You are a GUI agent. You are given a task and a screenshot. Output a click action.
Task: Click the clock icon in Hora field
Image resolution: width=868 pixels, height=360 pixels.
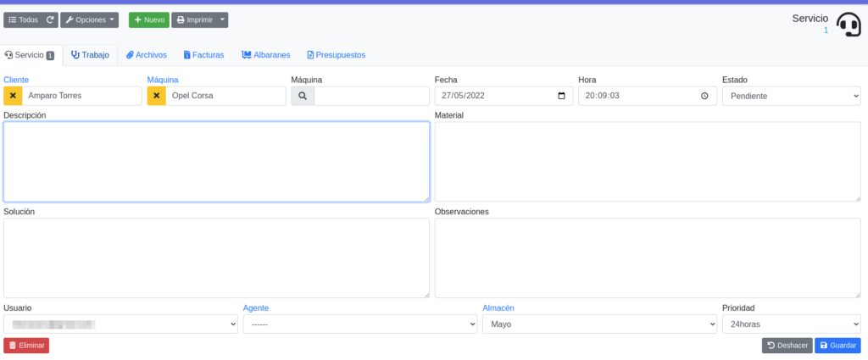click(x=704, y=96)
